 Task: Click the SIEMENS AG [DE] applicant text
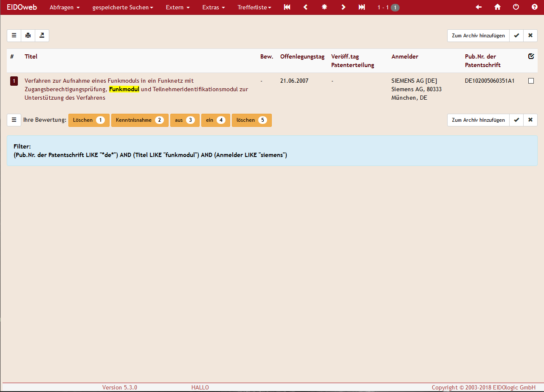(x=414, y=81)
